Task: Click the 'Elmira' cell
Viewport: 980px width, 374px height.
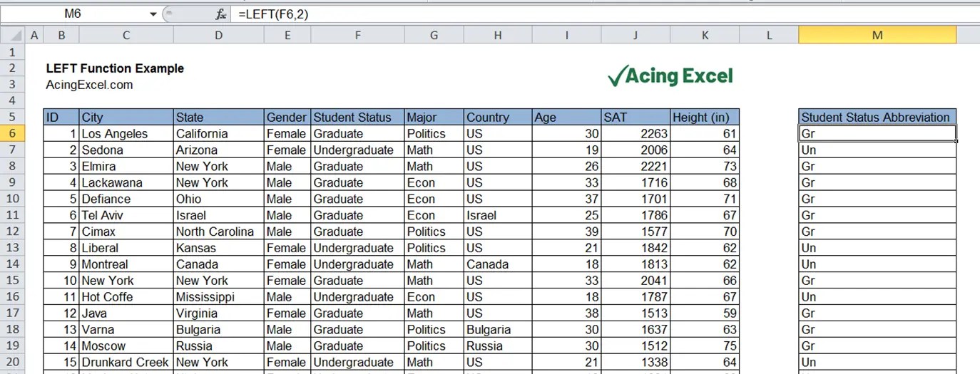Action: click(x=126, y=167)
